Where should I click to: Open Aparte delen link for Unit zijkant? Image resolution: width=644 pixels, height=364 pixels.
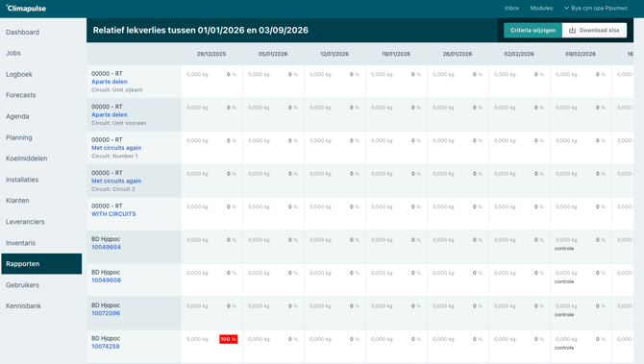click(110, 82)
